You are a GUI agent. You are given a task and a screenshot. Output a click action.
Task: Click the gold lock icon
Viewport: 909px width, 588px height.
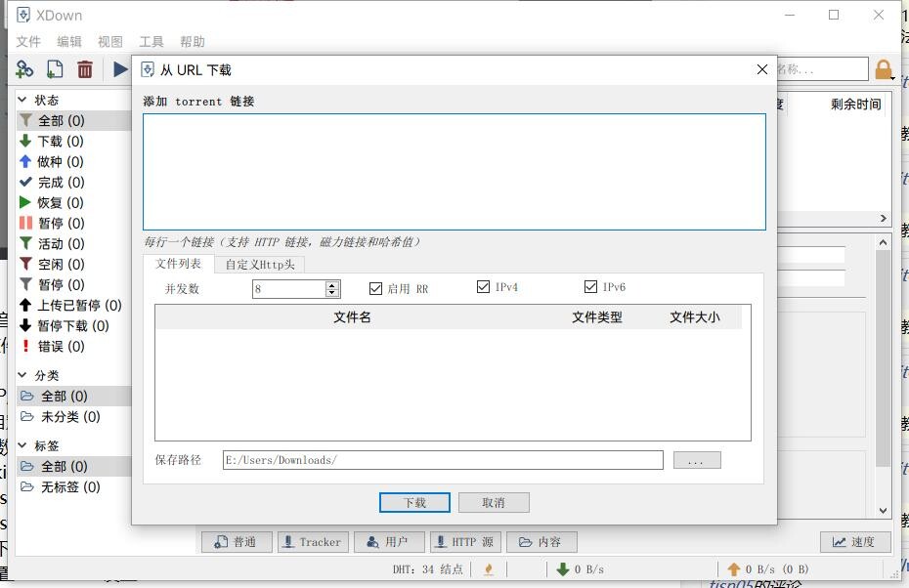[884, 69]
